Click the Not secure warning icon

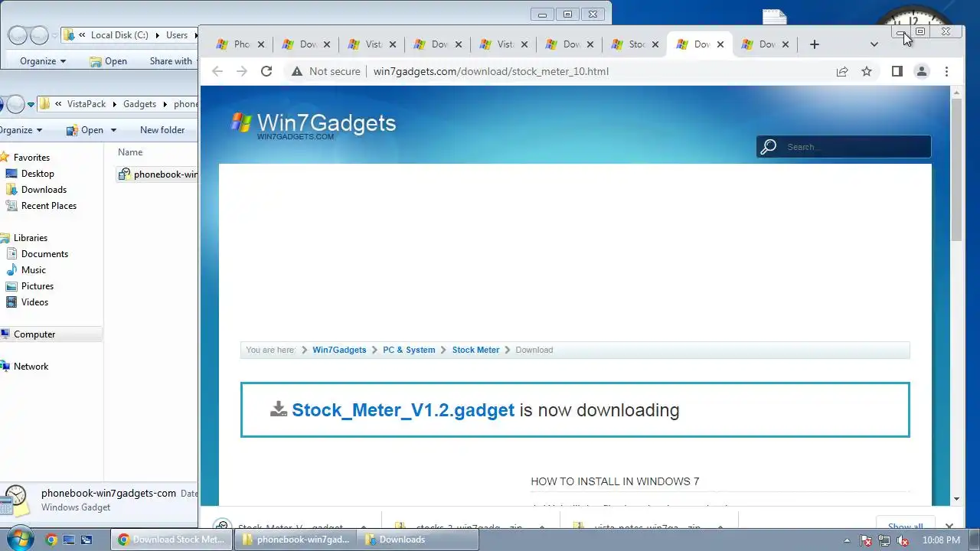(x=296, y=71)
